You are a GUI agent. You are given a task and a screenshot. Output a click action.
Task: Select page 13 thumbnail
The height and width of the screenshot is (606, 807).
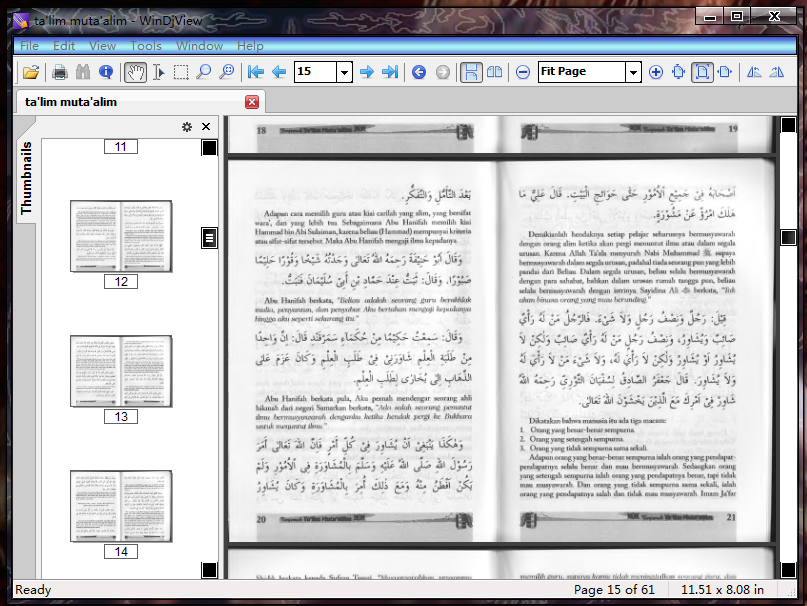click(x=121, y=371)
